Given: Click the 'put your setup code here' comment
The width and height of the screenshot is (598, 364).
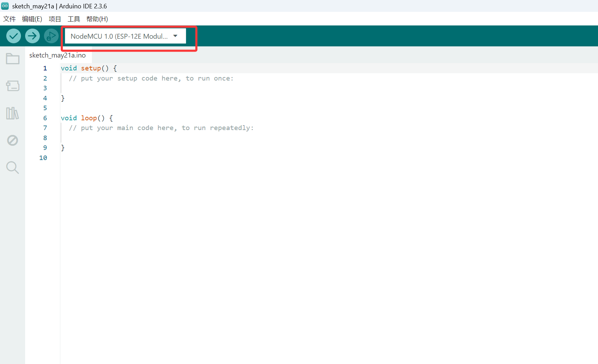Looking at the screenshot, I should pyautogui.click(x=151, y=78).
